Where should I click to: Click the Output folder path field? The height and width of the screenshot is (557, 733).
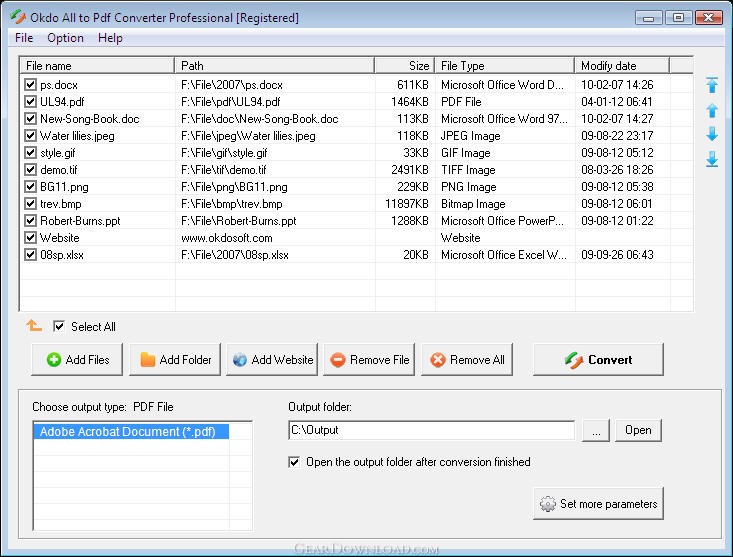[431, 430]
